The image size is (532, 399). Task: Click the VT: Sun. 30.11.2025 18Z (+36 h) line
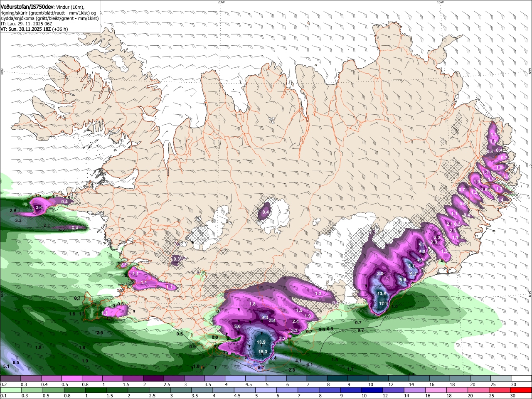point(34,29)
